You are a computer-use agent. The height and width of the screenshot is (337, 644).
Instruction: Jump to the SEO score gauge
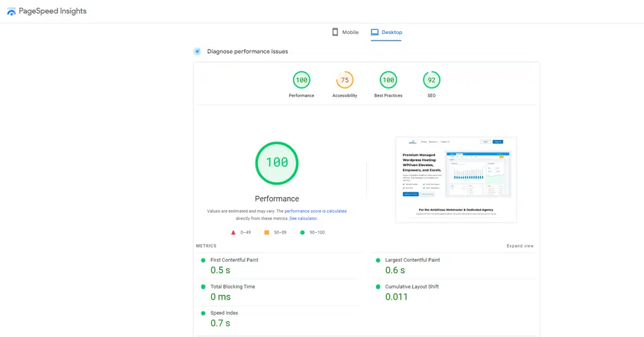(432, 80)
